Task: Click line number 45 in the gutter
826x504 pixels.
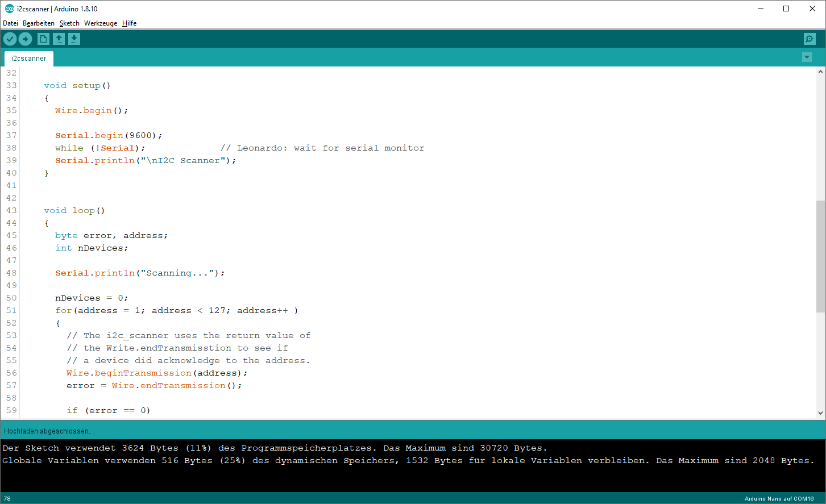Action: tap(11, 235)
